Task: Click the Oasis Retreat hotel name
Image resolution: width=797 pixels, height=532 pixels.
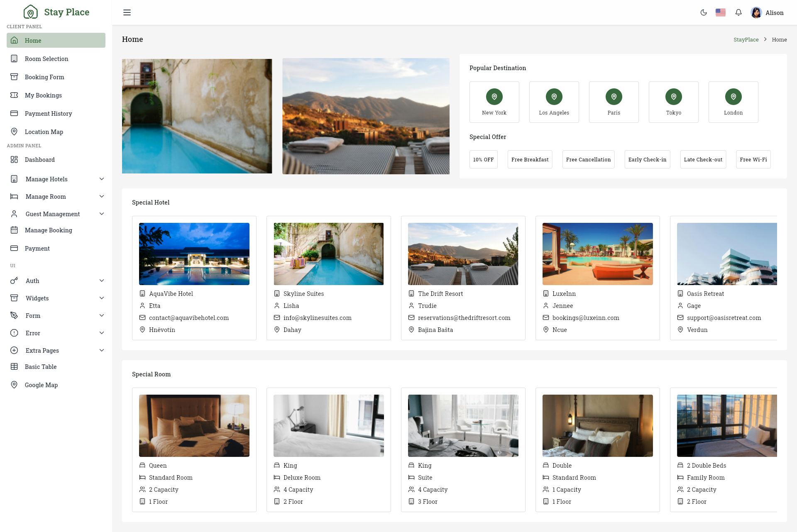Action: pyautogui.click(x=705, y=293)
